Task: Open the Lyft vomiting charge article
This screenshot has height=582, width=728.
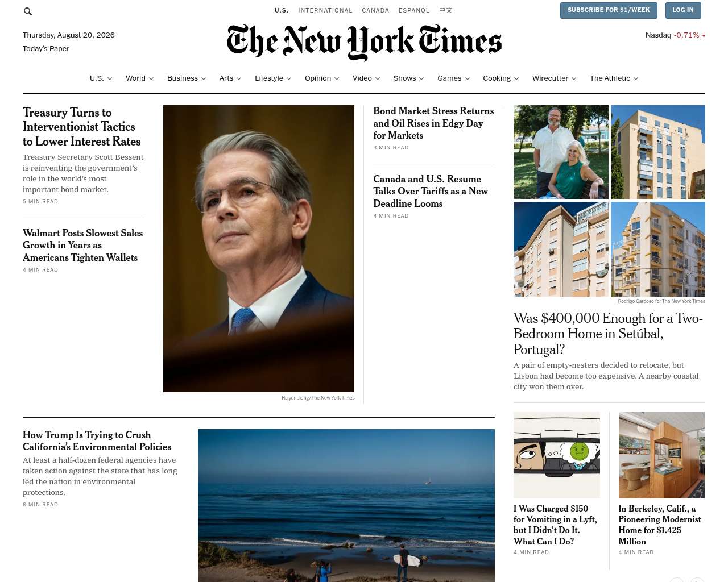Action: coord(555,525)
